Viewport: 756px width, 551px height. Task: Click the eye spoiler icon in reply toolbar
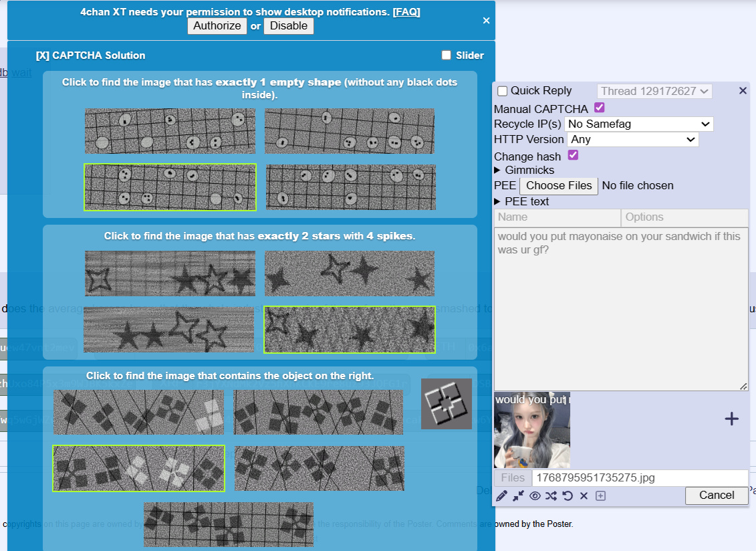click(535, 496)
